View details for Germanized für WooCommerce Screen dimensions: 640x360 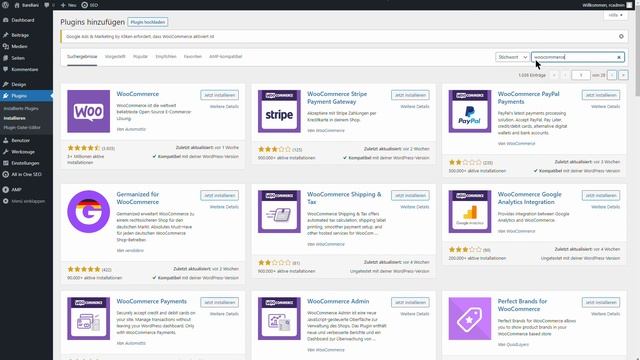[x=224, y=207]
